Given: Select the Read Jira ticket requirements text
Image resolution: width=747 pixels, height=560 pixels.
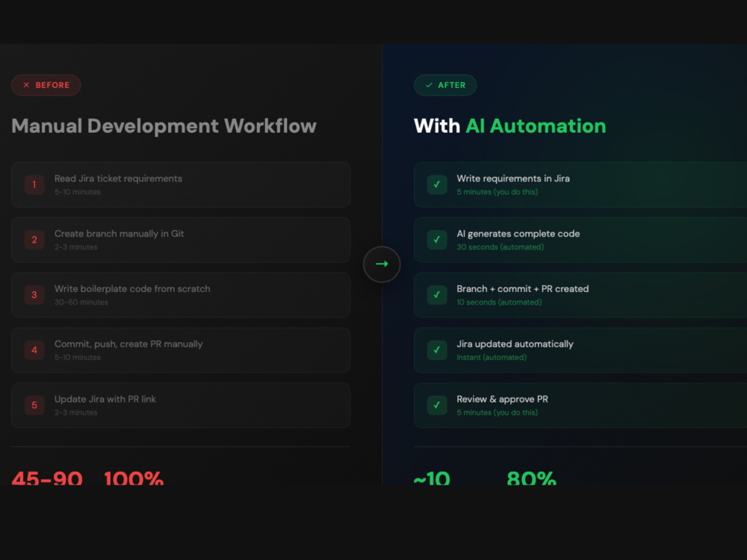Looking at the screenshot, I should click(118, 178).
